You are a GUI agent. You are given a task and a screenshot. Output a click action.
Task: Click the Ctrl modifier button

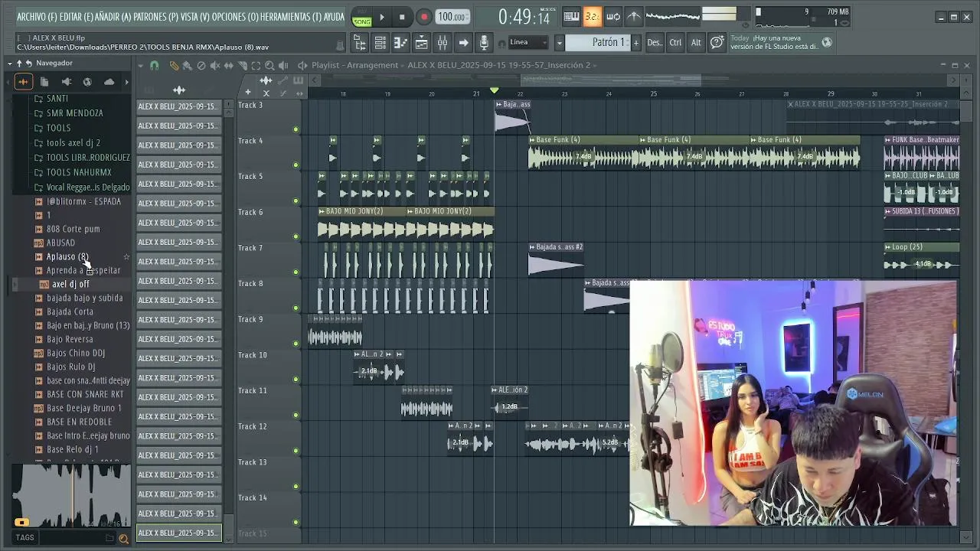[675, 43]
